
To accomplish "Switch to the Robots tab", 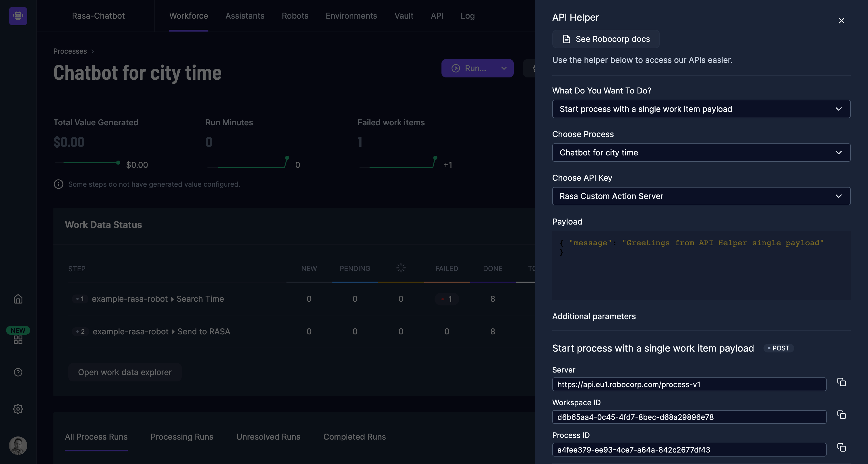I will click(295, 16).
